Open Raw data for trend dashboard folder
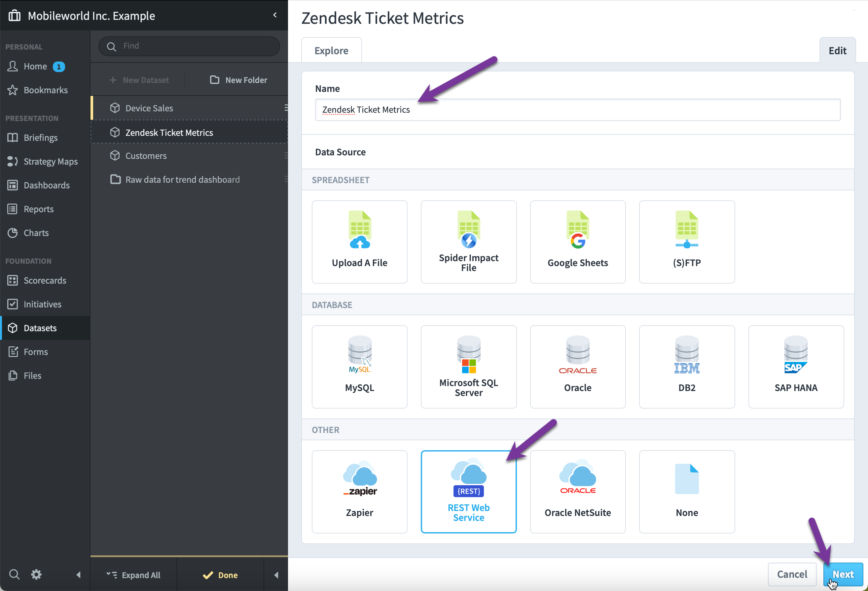The height and width of the screenshot is (591, 868). (x=189, y=179)
